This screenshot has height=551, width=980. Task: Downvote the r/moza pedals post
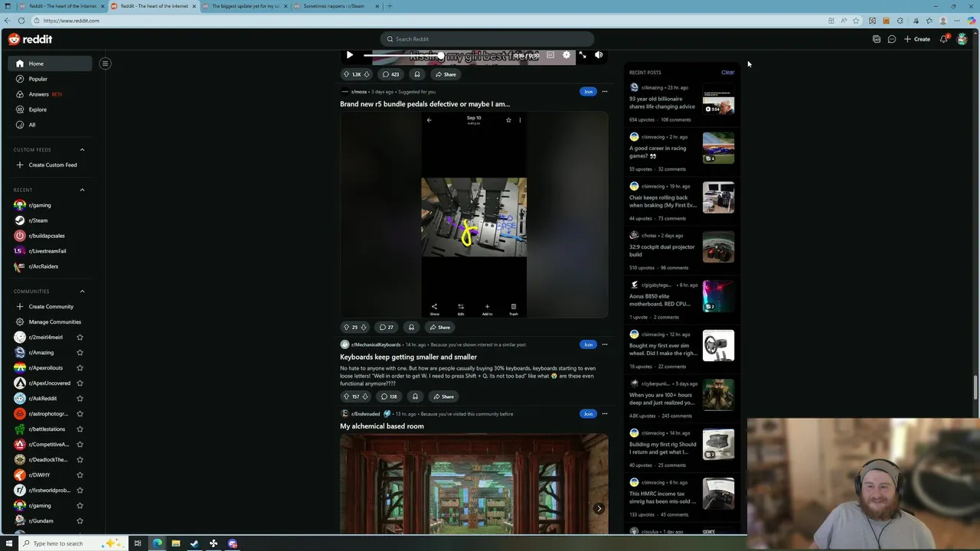coord(364,328)
